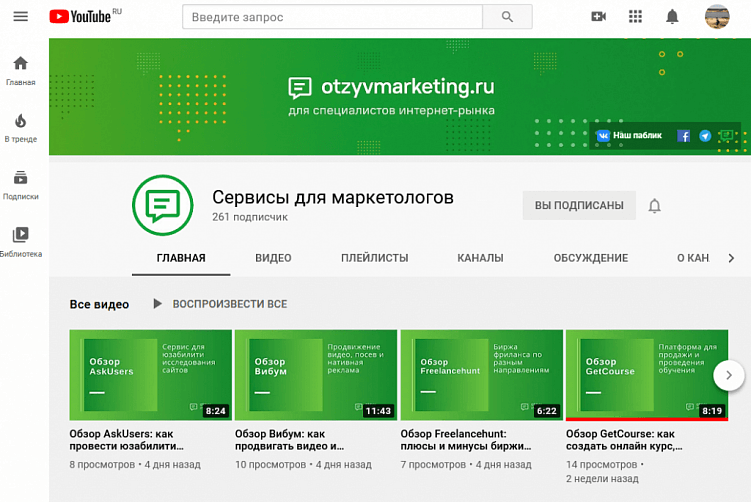Switch to the ПЛЕЙЛИСТЫ tab
Image resolution: width=751 pixels, height=502 pixels.
click(x=375, y=258)
